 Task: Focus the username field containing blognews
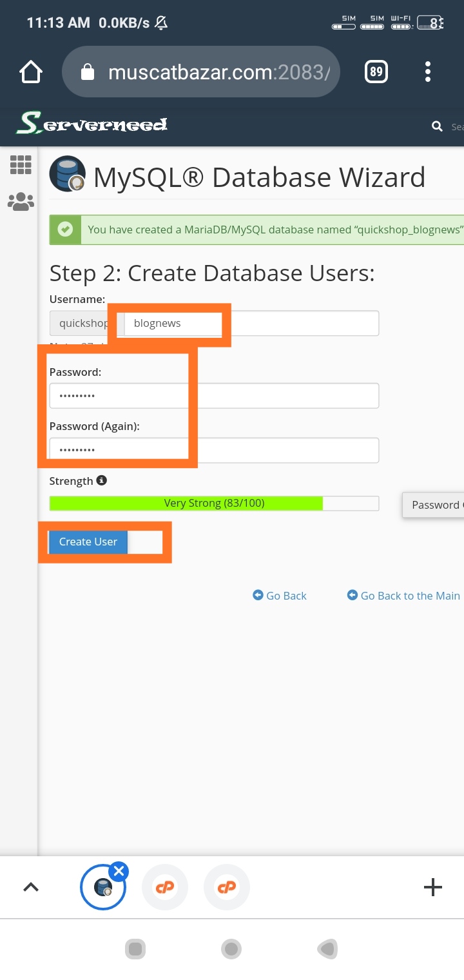pos(251,323)
